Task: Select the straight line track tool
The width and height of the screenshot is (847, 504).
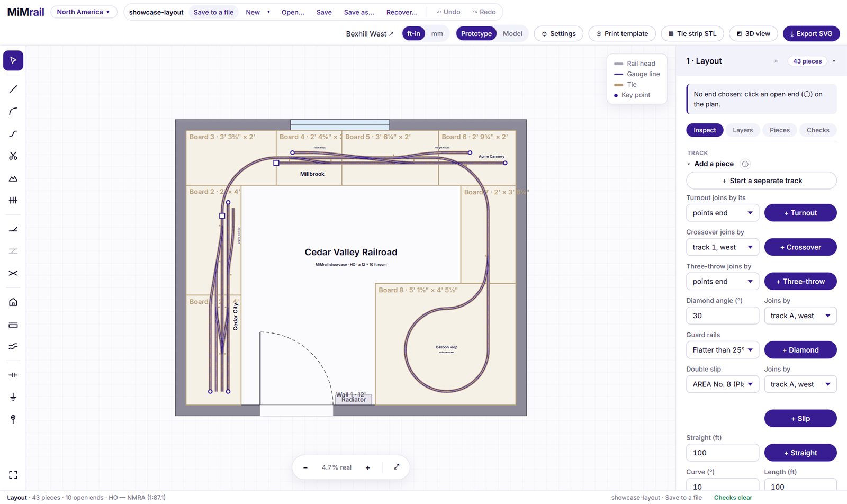Action: pyautogui.click(x=13, y=89)
